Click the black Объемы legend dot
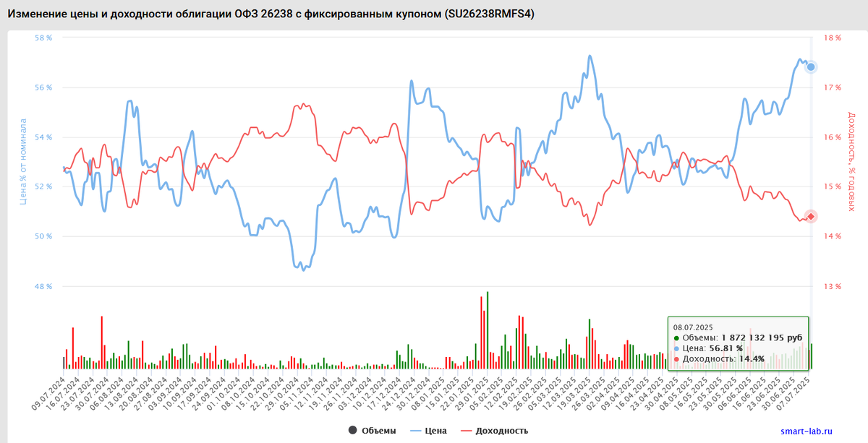868x443 pixels. [352, 429]
